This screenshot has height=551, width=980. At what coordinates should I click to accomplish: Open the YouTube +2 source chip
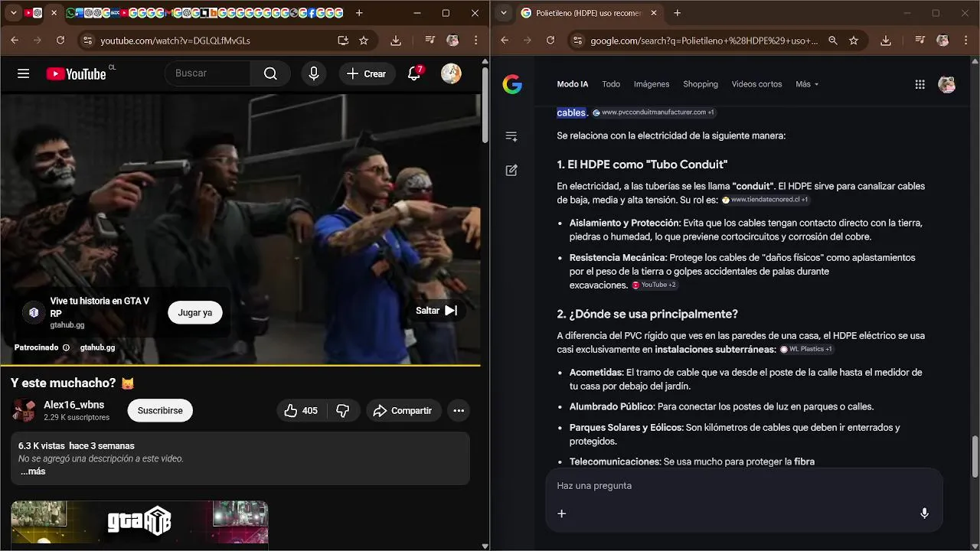coord(654,285)
